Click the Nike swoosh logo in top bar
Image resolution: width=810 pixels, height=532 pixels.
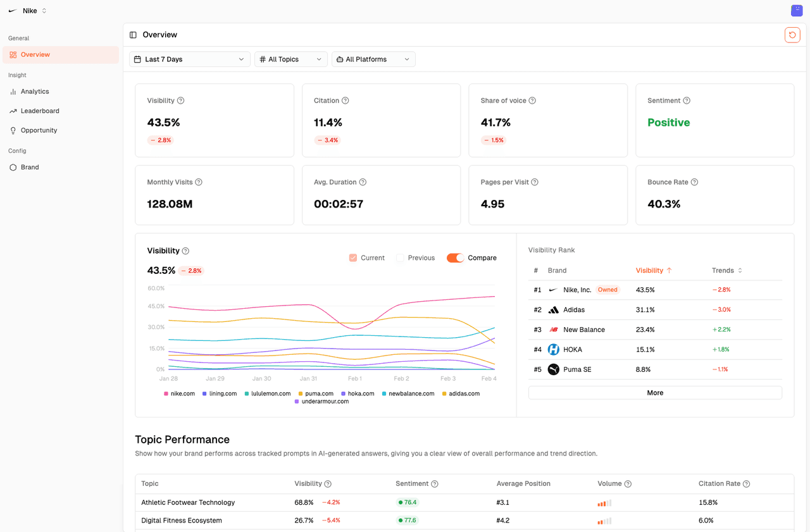(13, 11)
